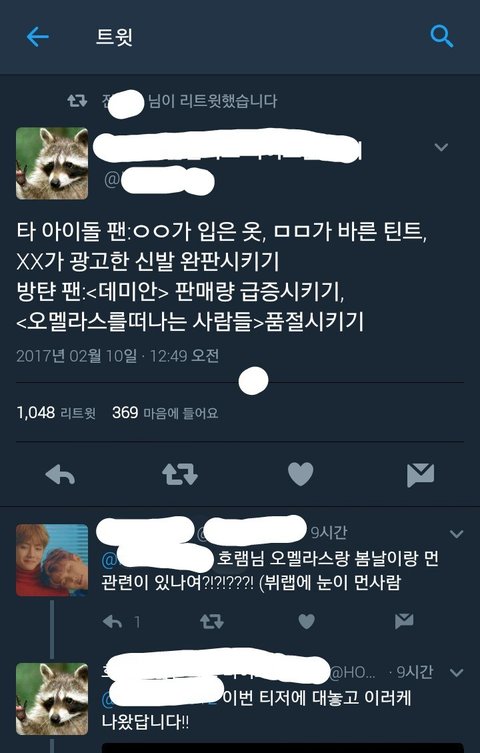This screenshot has height=753, width=480.
Task: Reply to the 봄날 question tweet
Action: pos(113,622)
